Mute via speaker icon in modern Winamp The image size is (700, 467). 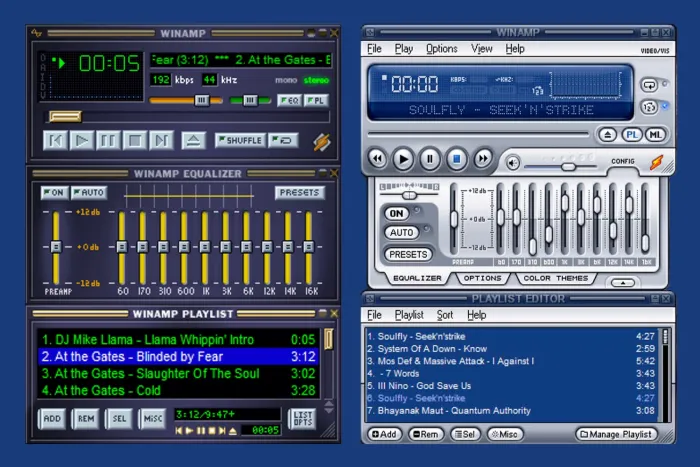[x=513, y=163]
